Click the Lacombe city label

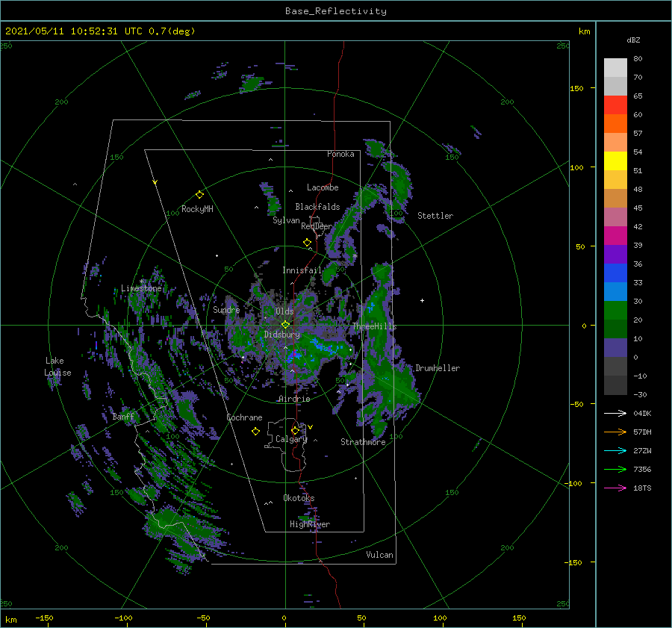323,187
